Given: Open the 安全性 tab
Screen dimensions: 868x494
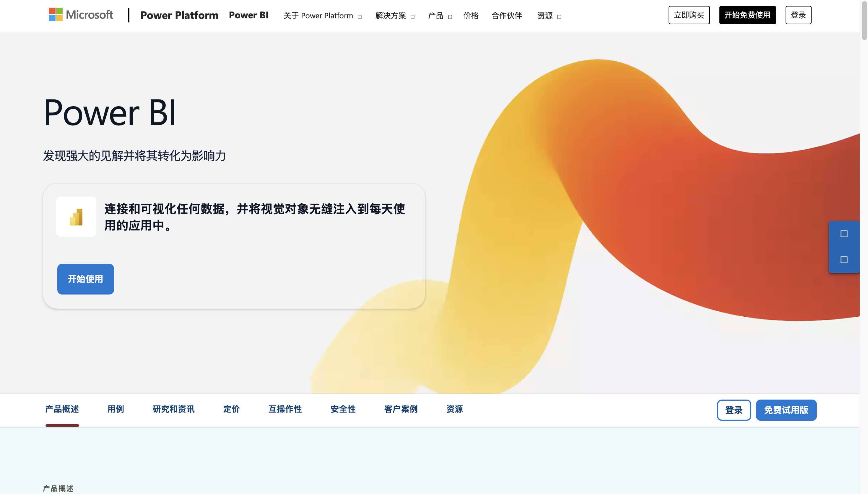Looking at the screenshot, I should 343,410.
